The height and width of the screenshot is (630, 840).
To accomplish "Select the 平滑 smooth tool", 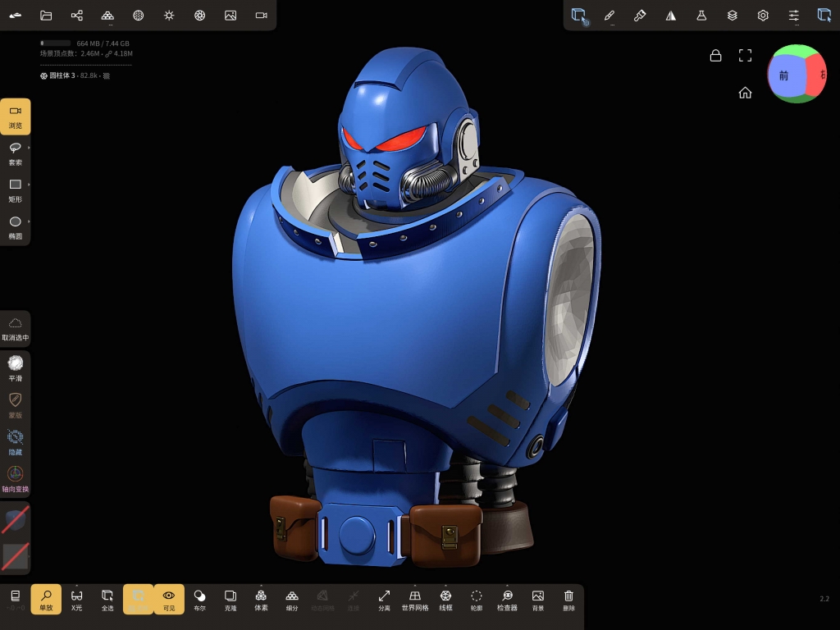I will click(x=15, y=368).
